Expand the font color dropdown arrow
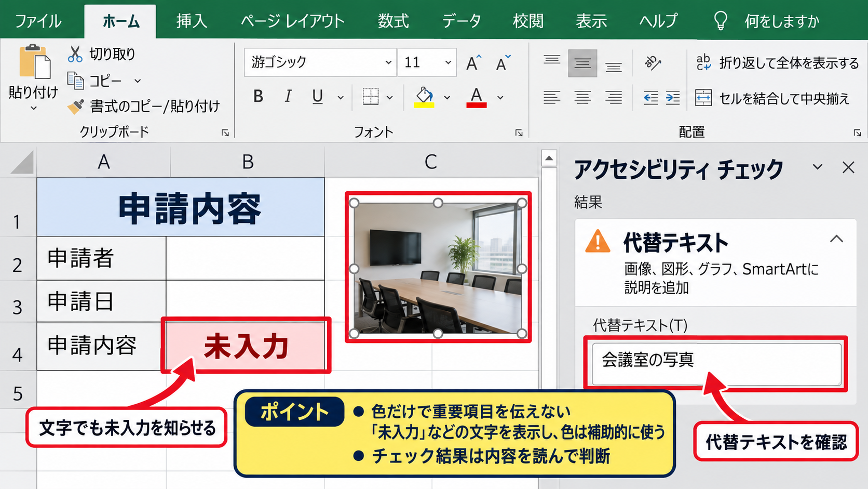Screen dimensions: 868x489 point(500,97)
